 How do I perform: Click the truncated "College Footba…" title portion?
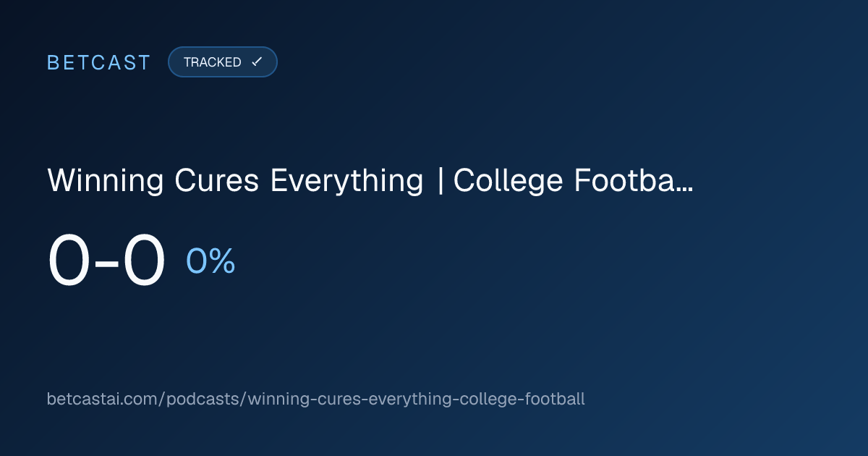pos(574,182)
